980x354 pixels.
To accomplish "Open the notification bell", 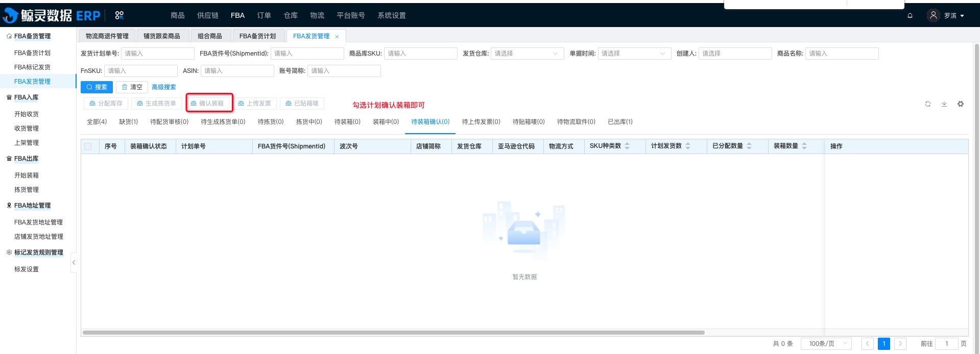I will pyautogui.click(x=910, y=15).
